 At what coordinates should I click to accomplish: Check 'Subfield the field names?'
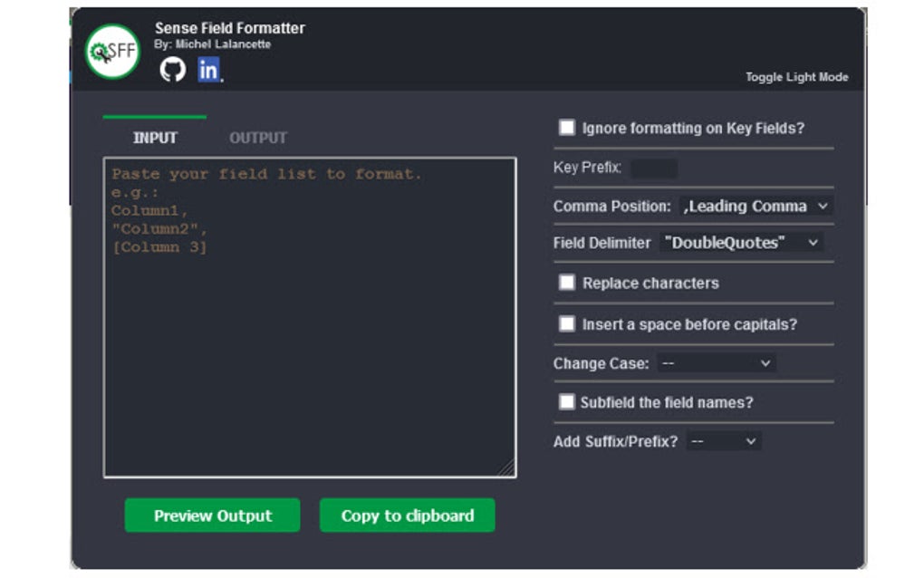(x=569, y=402)
